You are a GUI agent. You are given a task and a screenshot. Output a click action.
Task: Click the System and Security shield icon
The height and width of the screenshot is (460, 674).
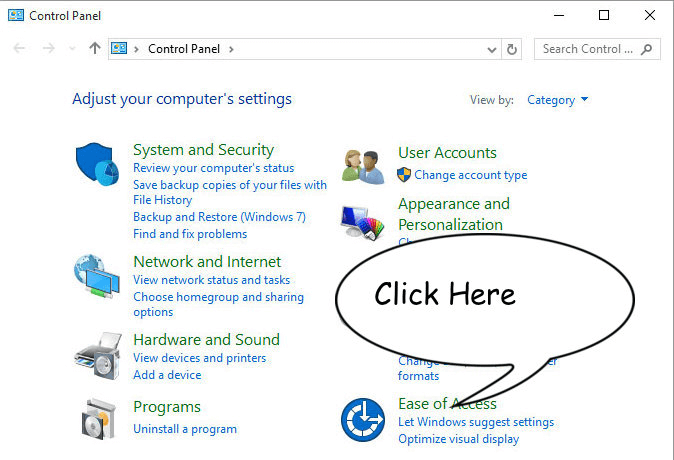[x=97, y=164]
